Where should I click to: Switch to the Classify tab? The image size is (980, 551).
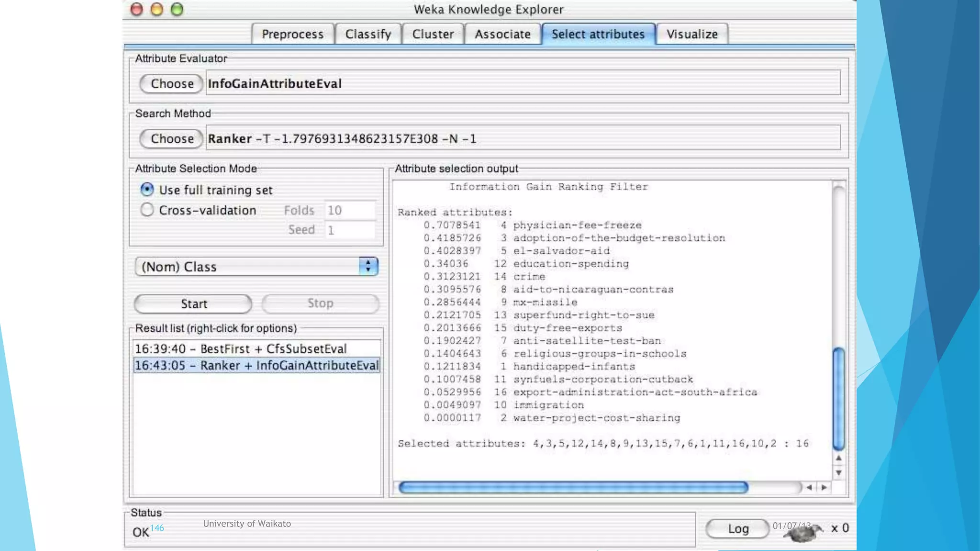368,34
